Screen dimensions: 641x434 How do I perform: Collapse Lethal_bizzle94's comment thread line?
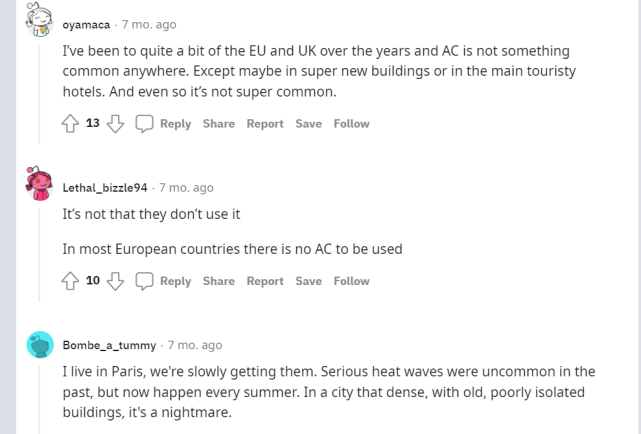(x=39, y=255)
